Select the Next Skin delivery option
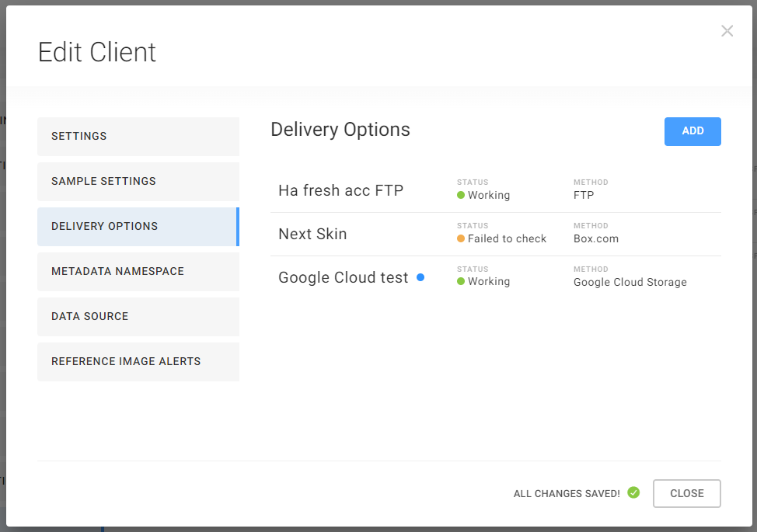Image resolution: width=757 pixels, height=532 pixels. coord(312,235)
